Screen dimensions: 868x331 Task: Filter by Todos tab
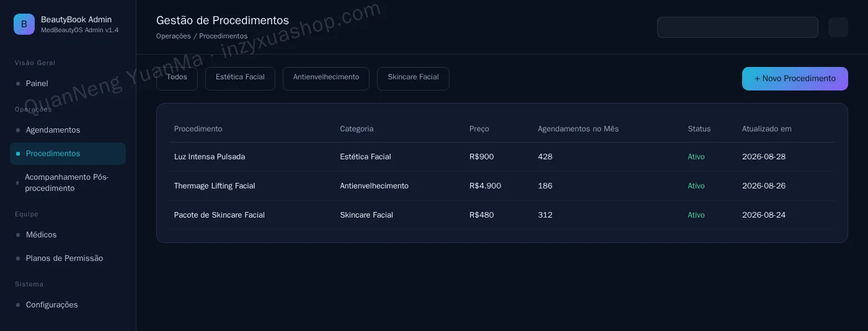(x=177, y=79)
